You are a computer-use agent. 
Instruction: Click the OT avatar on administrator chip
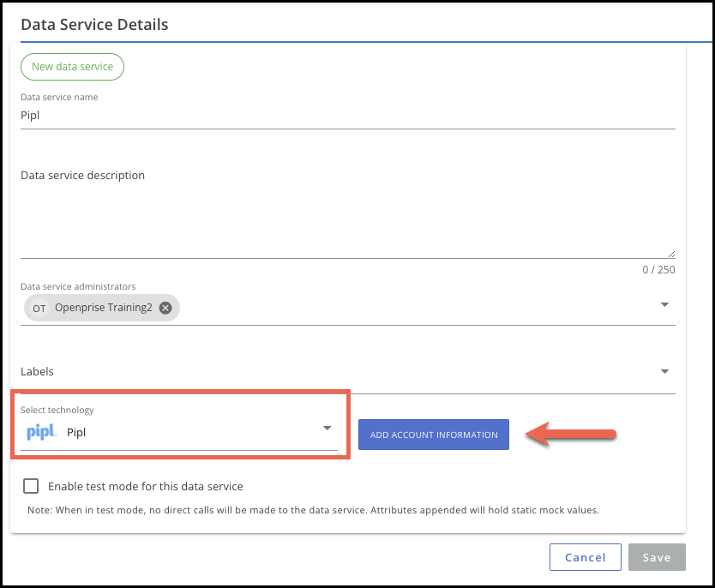[x=39, y=308]
